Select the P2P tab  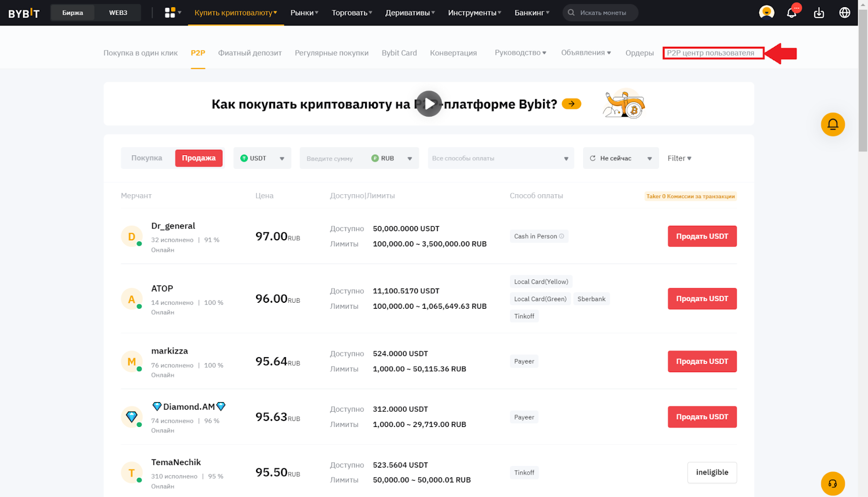198,53
